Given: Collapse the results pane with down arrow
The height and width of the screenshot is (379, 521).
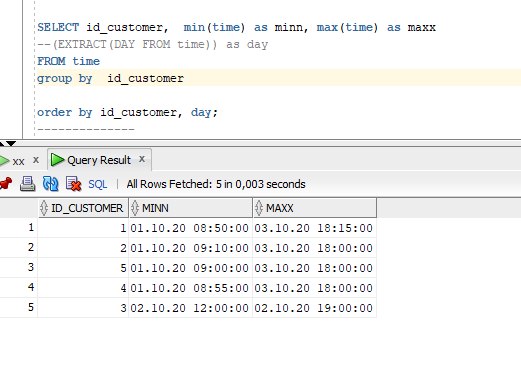Looking at the screenshot, I should pyautogui.click(x=11, y=144).
